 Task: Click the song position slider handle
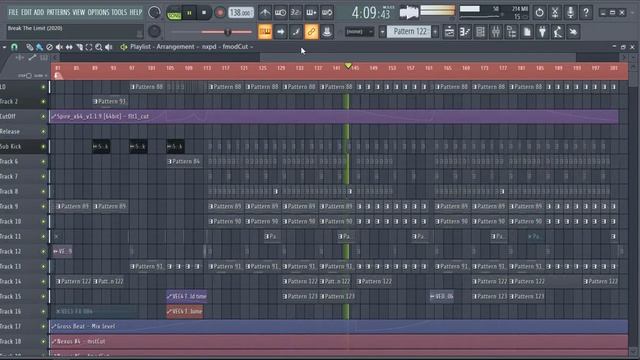tap(228, 32)
